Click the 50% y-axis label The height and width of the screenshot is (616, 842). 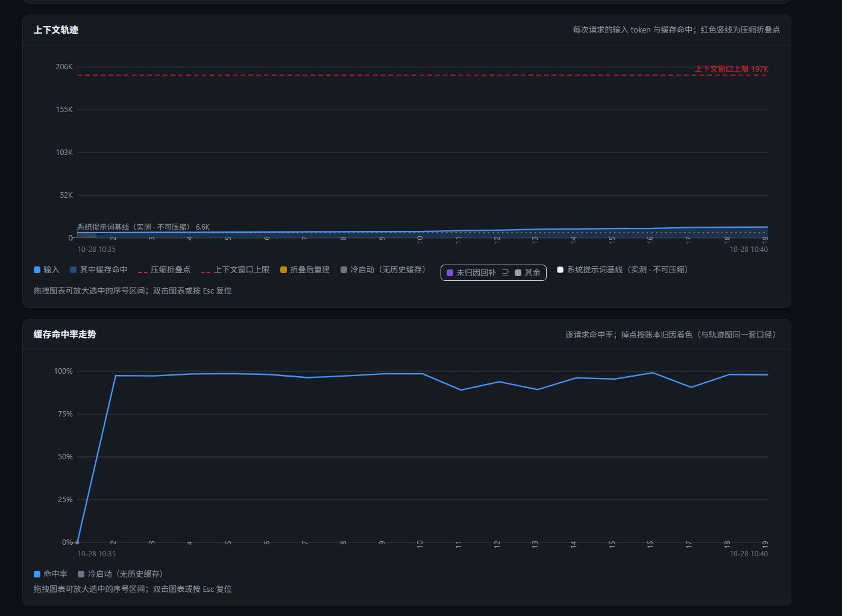(65, 457)
